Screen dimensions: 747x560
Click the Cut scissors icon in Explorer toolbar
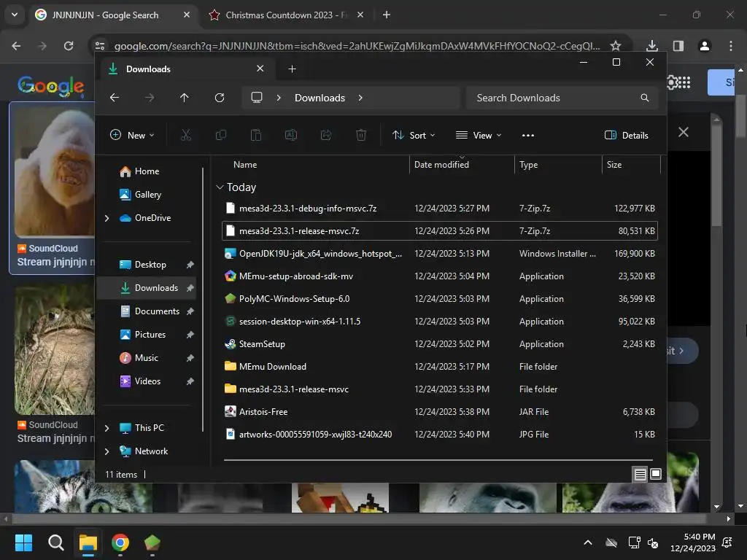[186, 135]
